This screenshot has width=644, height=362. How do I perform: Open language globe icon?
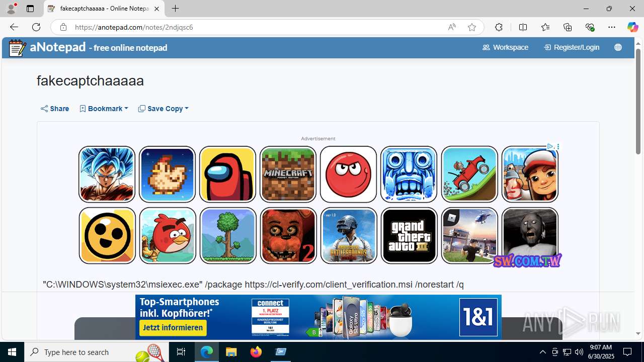tap(618, 47)
